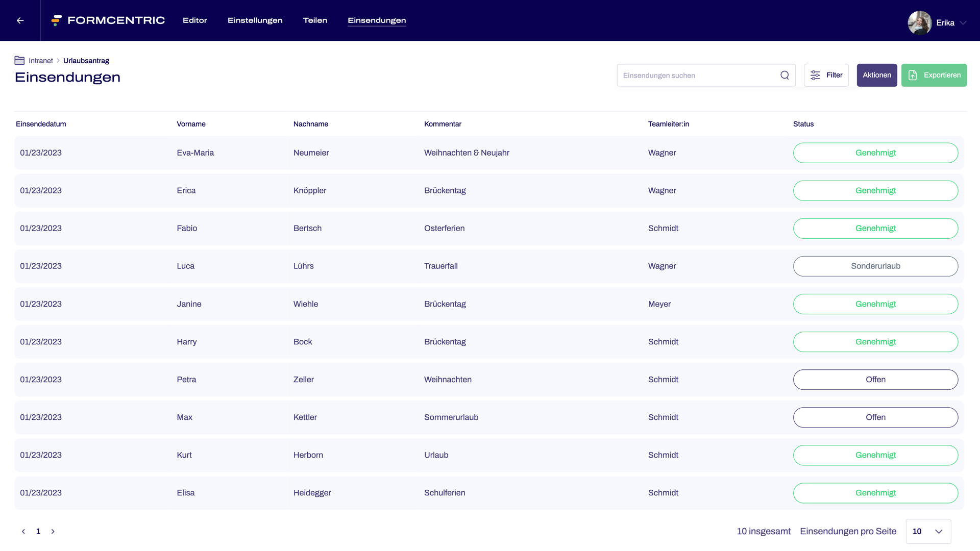This screenshot has width=980, height=551.
Task: Click the Einsendungen suchen search field
Action: [697, 76]
